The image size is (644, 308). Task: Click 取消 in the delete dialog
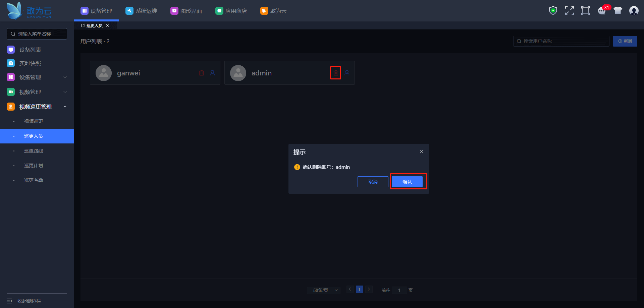coord(373,182)
